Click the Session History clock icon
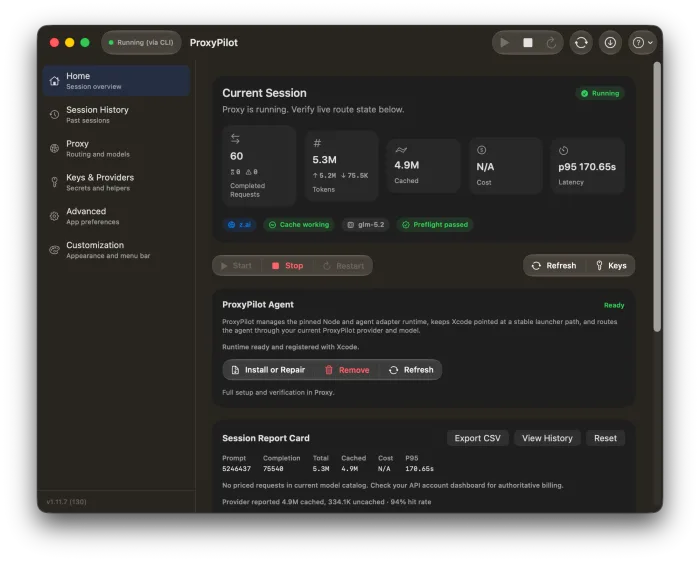Screen dimensions: 700x562 (x=54, y=115)
